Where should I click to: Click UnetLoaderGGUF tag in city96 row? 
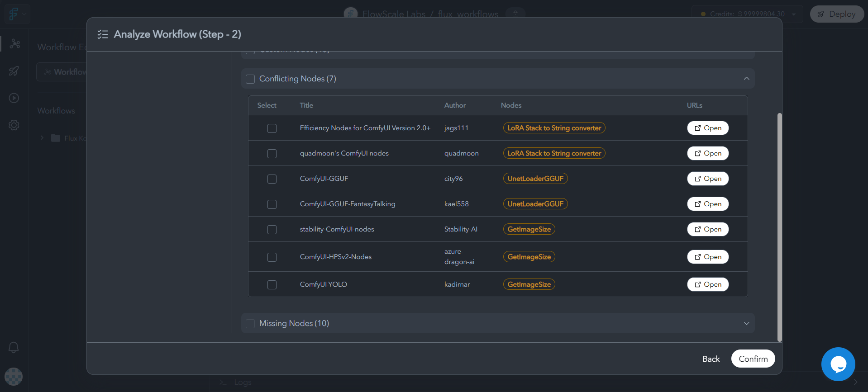[535, 179]
